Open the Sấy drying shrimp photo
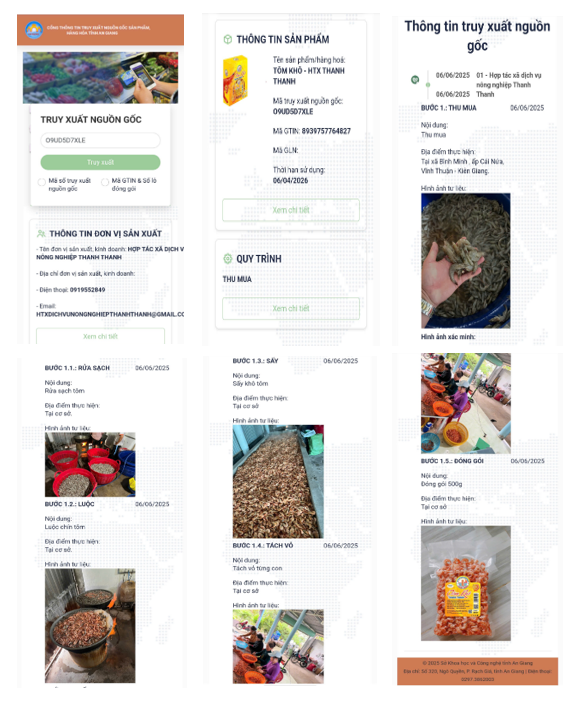575x702 pixels. (x=278, y=481)
